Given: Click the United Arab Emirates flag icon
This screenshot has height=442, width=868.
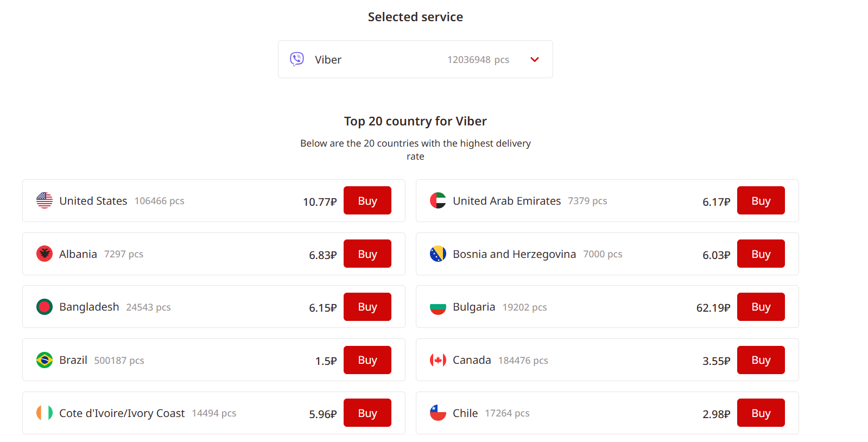Looking at the screenshot, I should pyautogui.click(x=438, y=200).
